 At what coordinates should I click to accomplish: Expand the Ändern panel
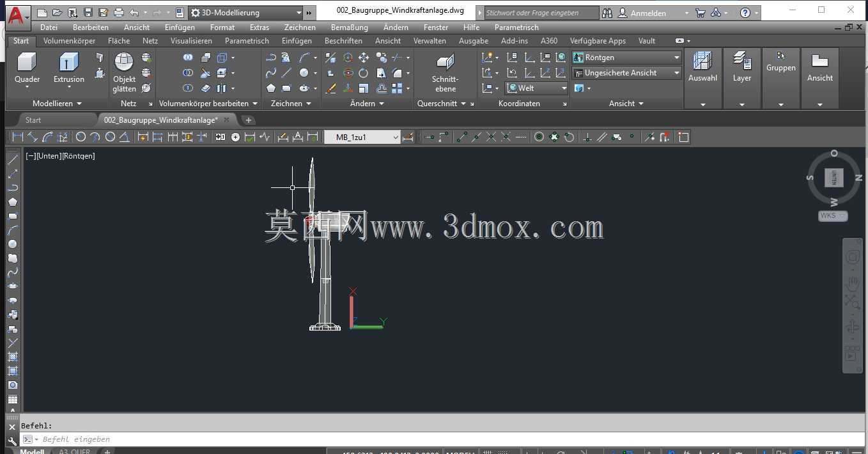click(x=368, y=104)
